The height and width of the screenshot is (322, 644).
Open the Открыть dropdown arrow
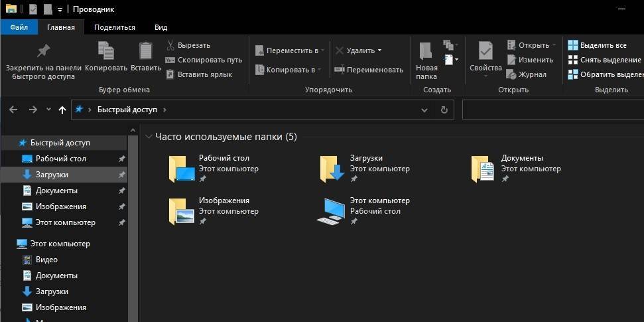coord(554,45)
